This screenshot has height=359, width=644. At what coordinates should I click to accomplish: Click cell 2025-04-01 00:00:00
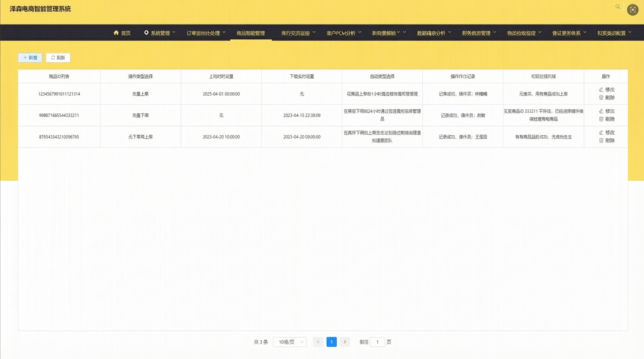221,94
